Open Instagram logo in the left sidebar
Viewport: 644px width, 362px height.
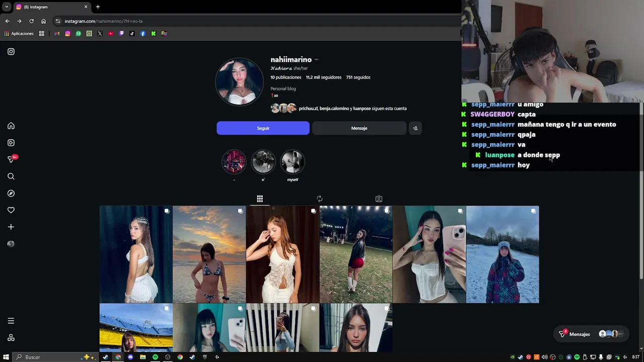click(11, 51)
